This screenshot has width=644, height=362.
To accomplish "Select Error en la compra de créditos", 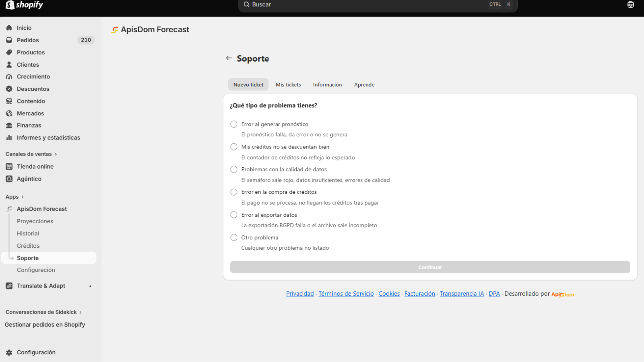I will (x=234, y=192).
